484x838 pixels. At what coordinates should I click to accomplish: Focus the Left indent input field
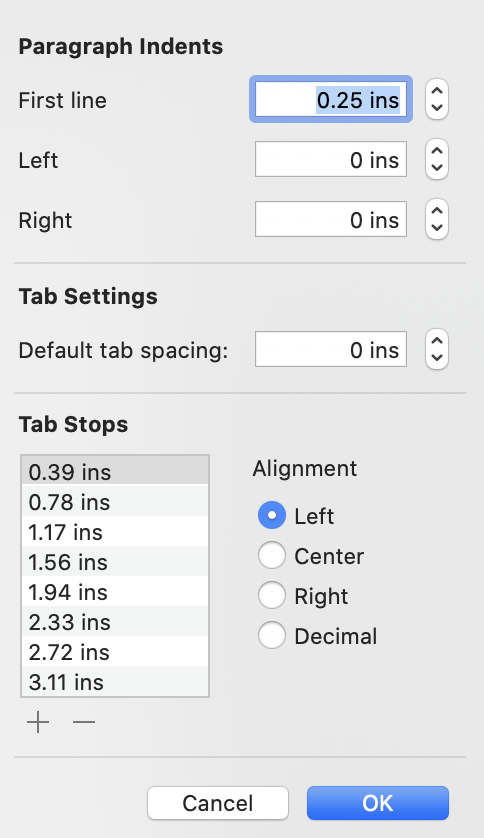coord(331,159)
